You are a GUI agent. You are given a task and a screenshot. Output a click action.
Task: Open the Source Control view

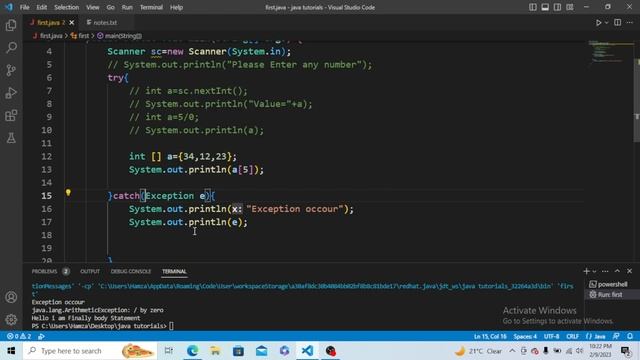11,70
